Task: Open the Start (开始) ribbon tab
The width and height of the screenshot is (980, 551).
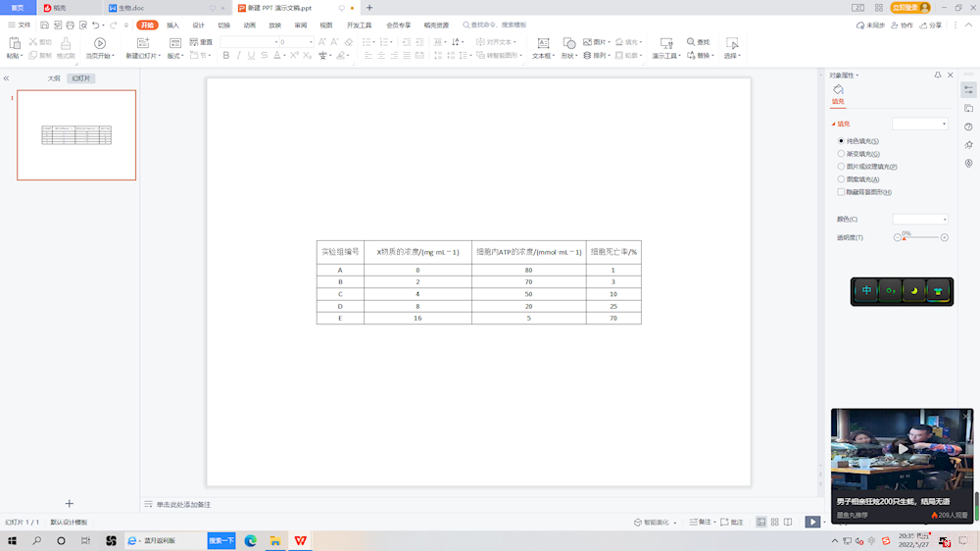Action: 148,25
